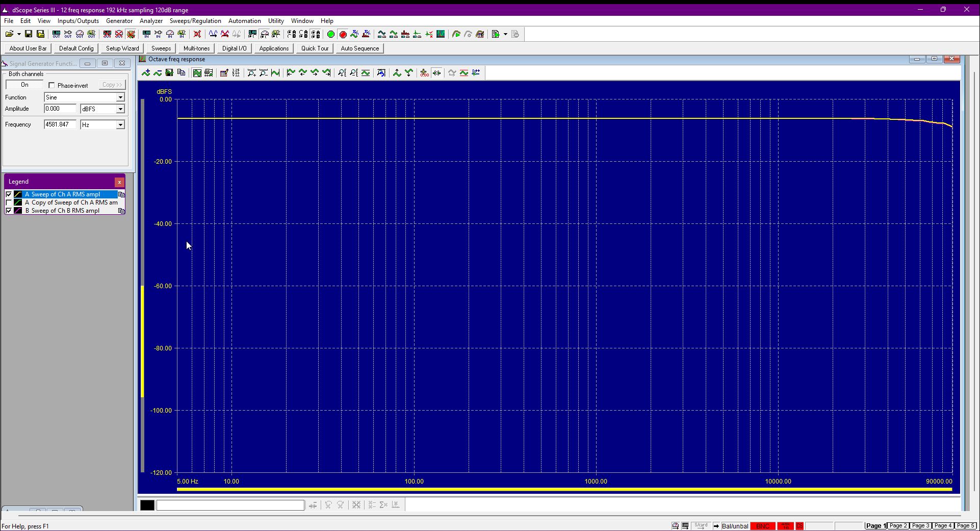Switch to Page 2 tab

coord(898,526)
